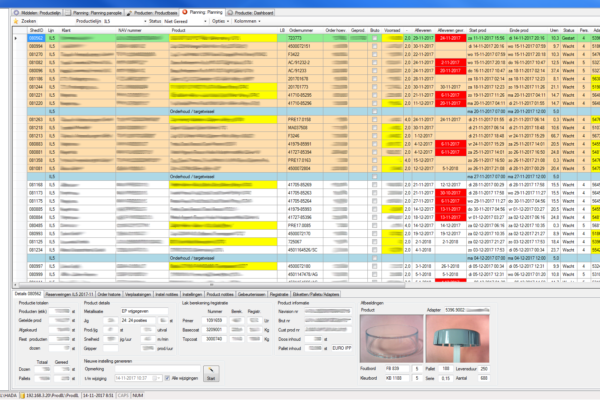The height and width of the screenshot is (400, 600).
Task: Sort by the Ordernummer column header
Action: pyautogui.click(x=305, y=30)
